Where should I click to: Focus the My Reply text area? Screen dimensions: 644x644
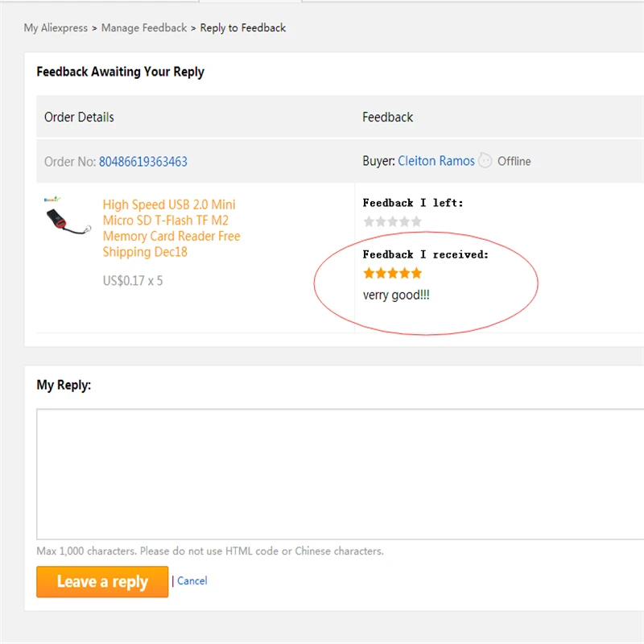(x=340, y=474)
